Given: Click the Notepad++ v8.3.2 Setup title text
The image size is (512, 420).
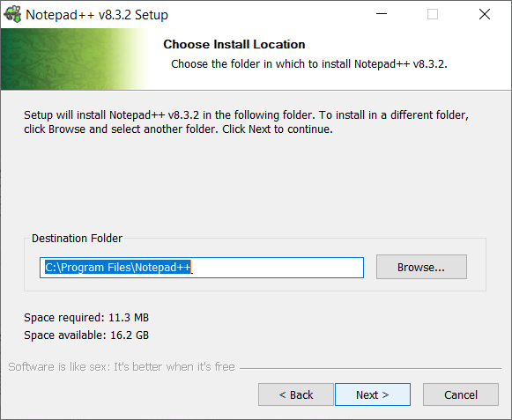Looking at the screenshot, I should coord(97,15).
